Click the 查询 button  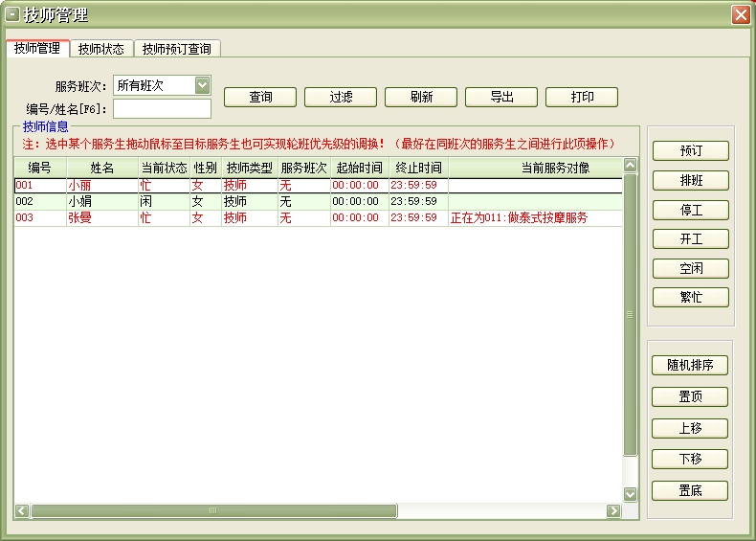click(x=260, y=97)
